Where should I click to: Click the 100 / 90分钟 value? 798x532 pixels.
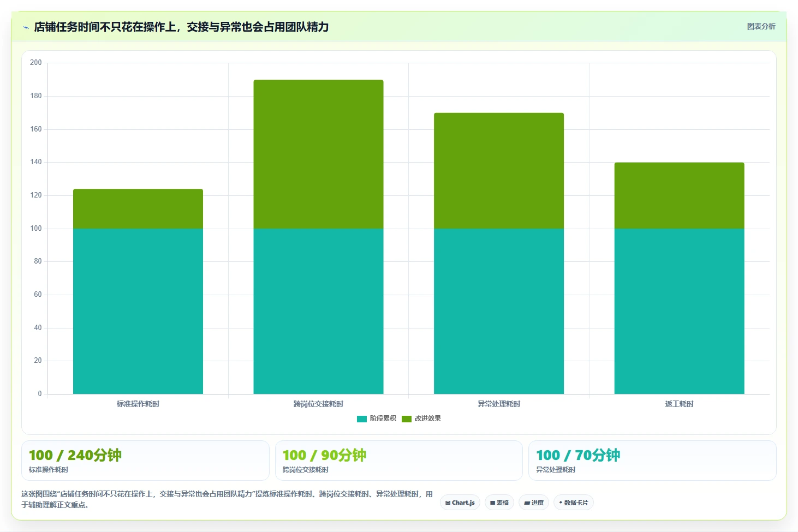point(324,455)
